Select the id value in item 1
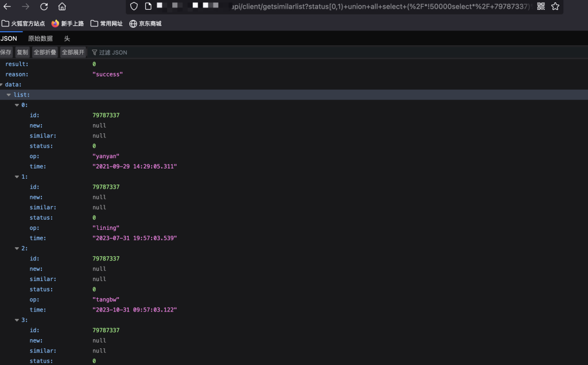 coord(106,187)
